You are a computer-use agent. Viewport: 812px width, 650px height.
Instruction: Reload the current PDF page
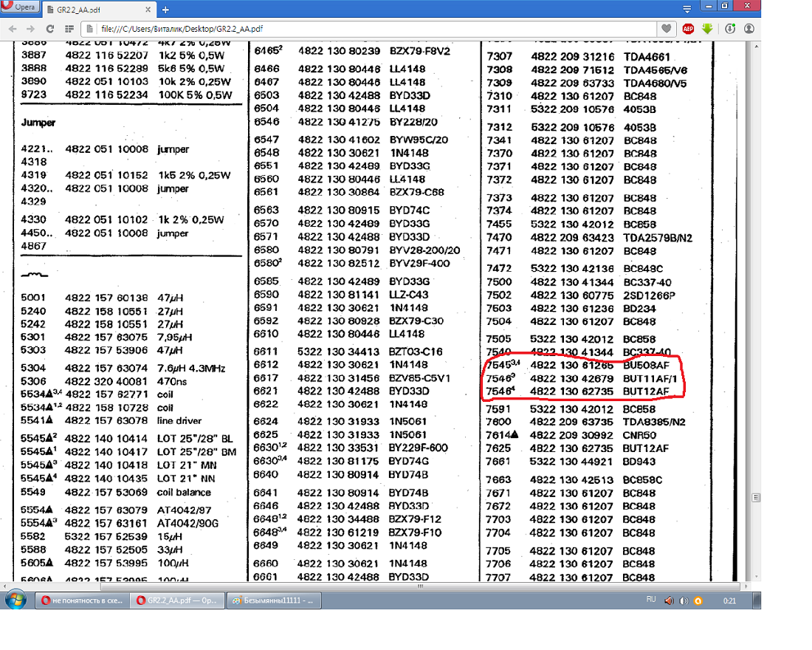[49, 29]
